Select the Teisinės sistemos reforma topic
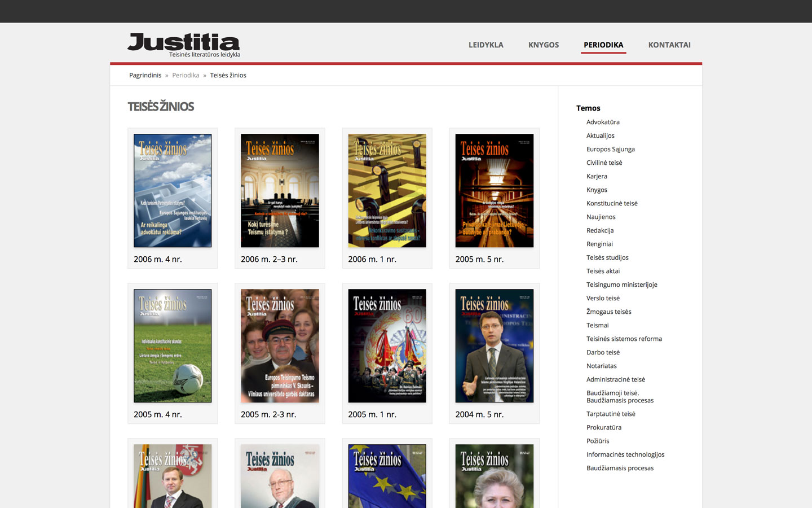 coord(624,339)
